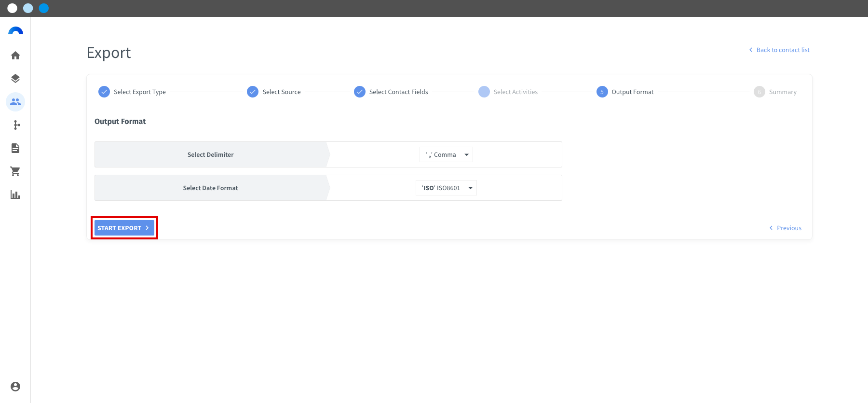Click the step 5 Output Format circle

(x=602, y=92)
